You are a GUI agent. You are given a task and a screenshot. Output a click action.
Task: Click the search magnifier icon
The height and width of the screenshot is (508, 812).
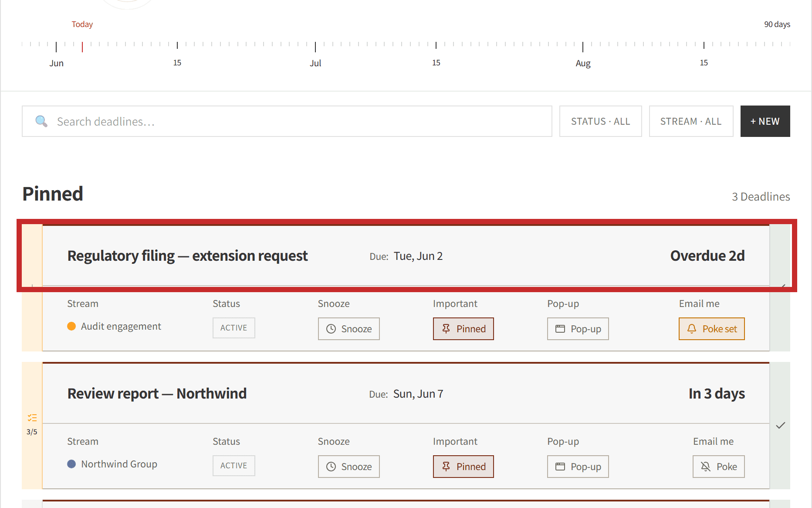(x=41, y=121)
